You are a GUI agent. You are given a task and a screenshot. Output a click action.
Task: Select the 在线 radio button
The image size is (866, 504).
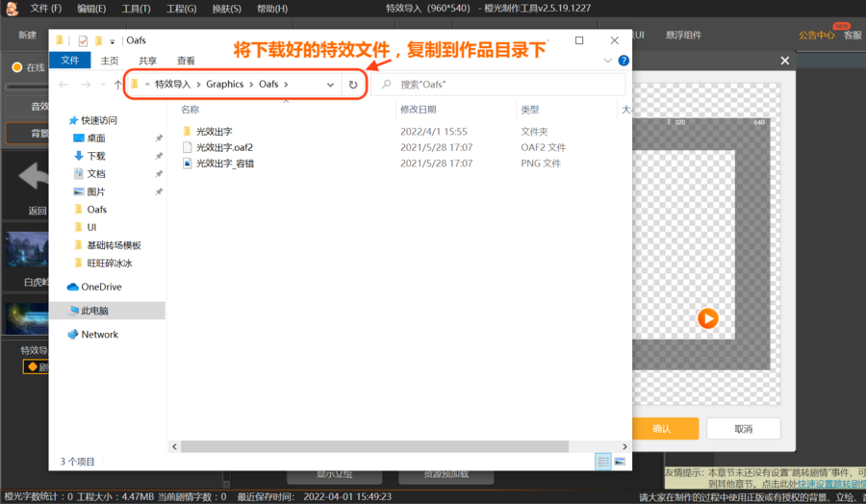(16, 67)
